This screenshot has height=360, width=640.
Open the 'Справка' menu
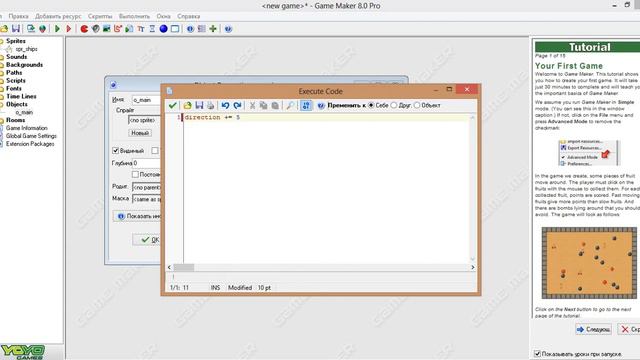click(189, 16)
